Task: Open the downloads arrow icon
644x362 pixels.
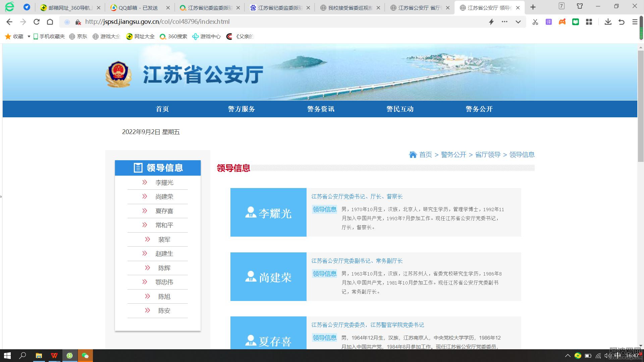Action: 608,22
